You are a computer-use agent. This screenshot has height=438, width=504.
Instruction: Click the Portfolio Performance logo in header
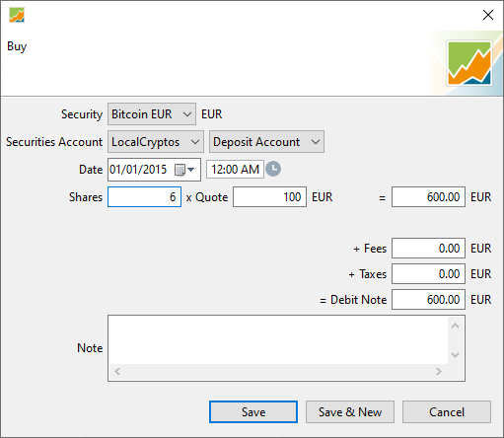coord(469,63)
